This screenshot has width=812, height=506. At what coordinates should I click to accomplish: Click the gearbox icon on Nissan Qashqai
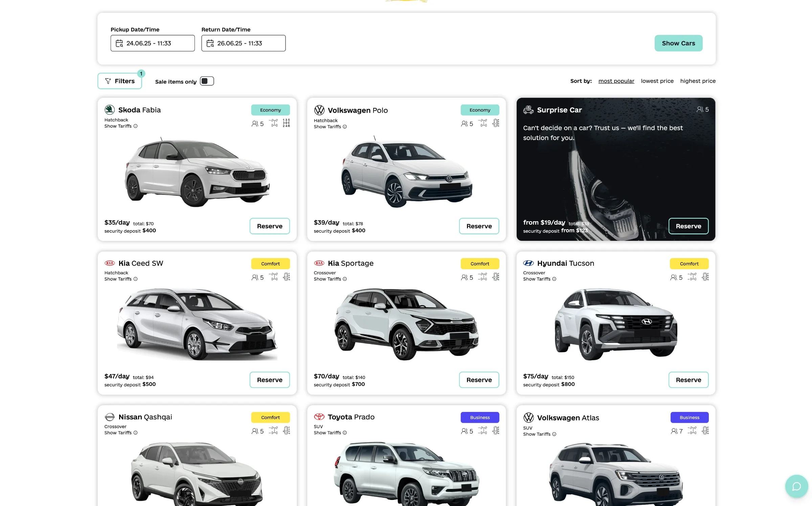pos(286,430)
